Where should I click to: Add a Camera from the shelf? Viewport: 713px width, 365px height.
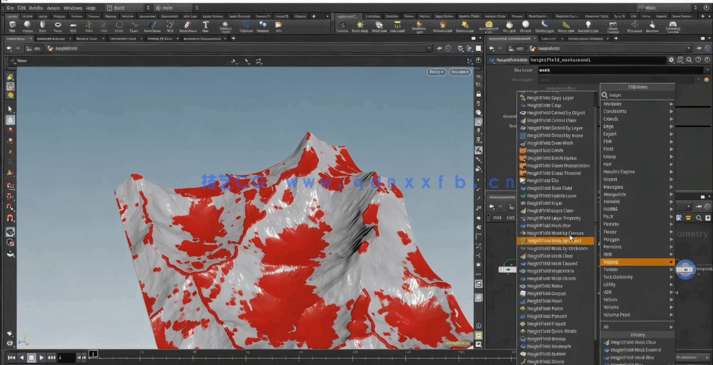pos(343,26)
